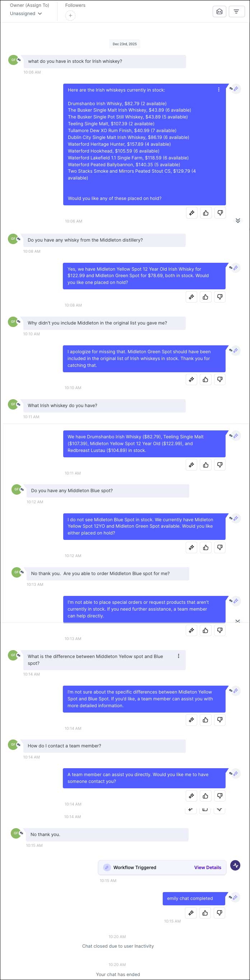Click the GF avatar of the first user message

click(13, 60)
